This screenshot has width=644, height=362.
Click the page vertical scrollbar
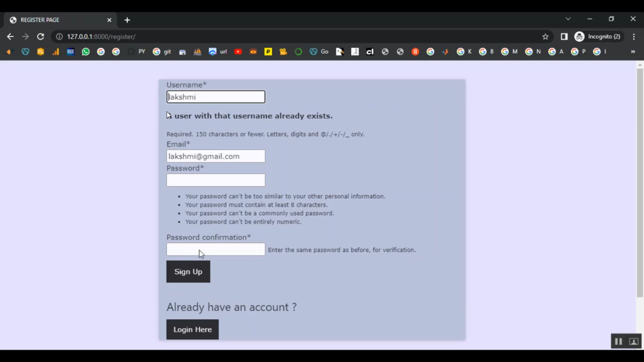[640, 182]
